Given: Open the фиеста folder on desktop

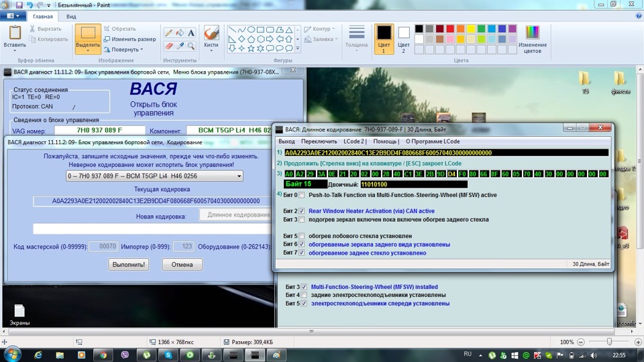Looking at the screenshot, I should tap(620, 82).
